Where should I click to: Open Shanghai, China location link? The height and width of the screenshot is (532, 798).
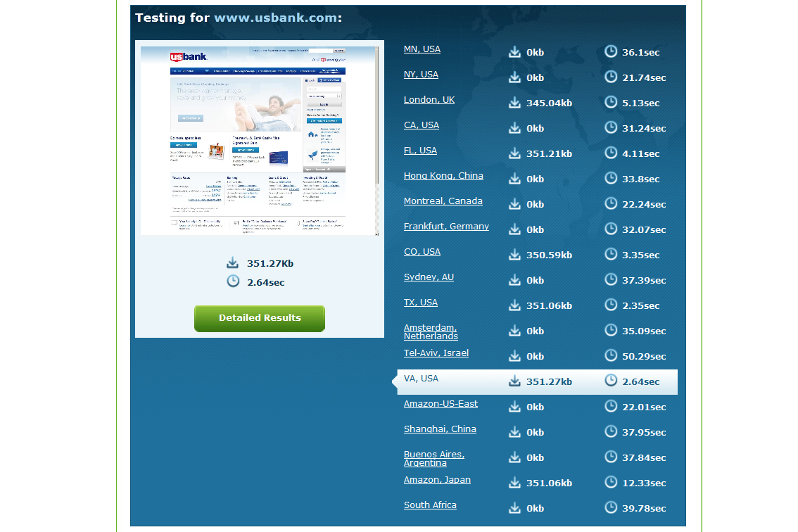[440, 430]
